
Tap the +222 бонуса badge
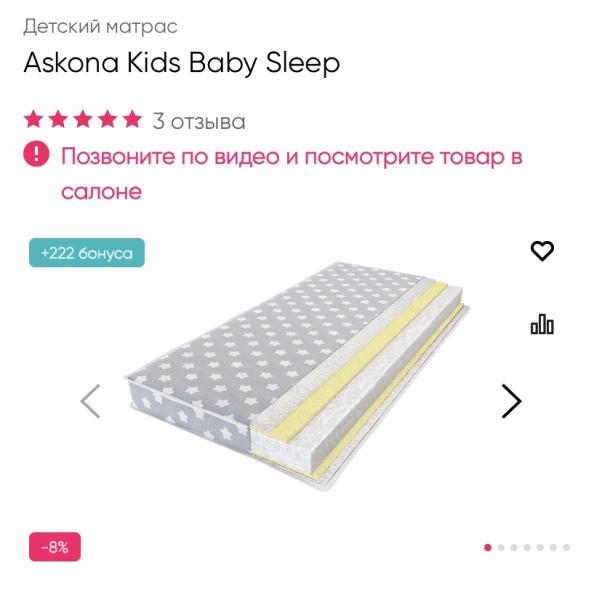coord(87,253)
